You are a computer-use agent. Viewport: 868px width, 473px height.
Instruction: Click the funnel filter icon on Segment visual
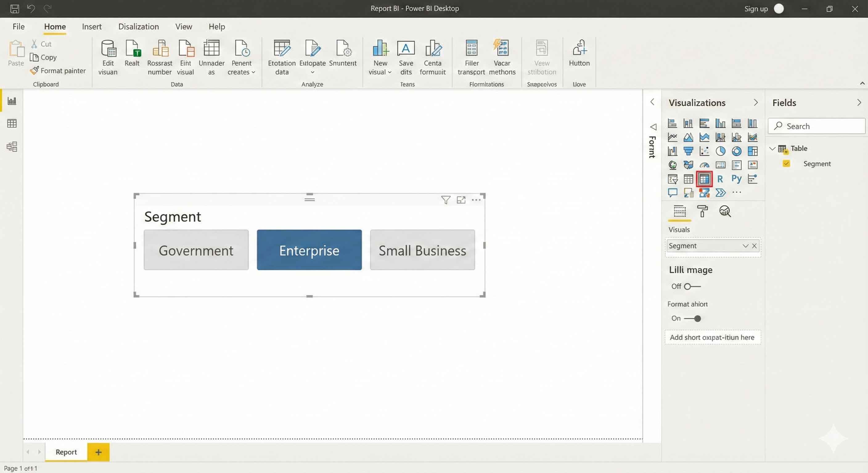[445, 200]
